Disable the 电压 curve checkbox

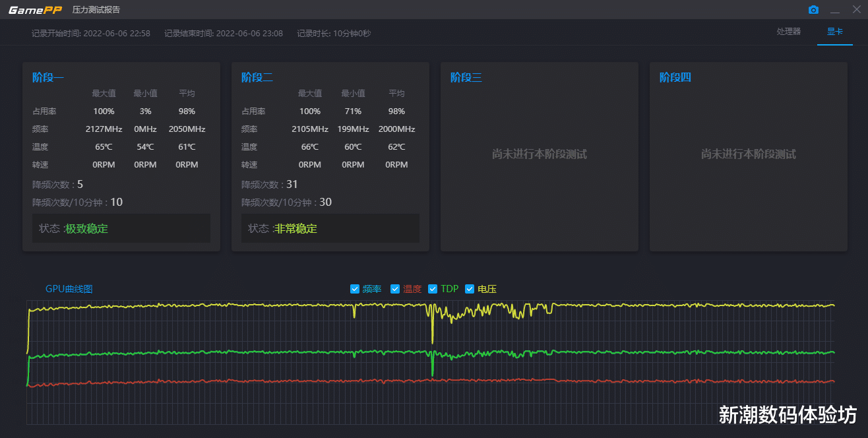[x=470, y=288]
